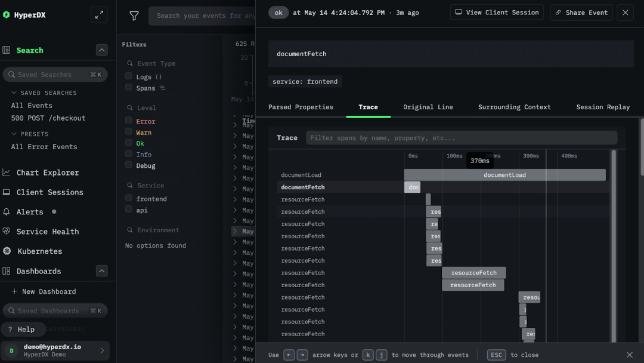Check the Spans event type filter
Image resolution: width=644 pixels, height=363 pixels.
click(129, 88)
